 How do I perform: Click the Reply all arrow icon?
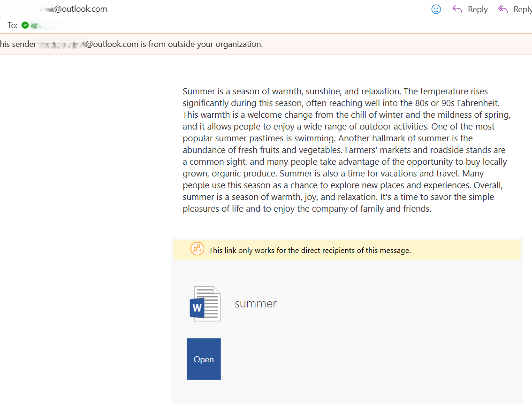(503, 9)
